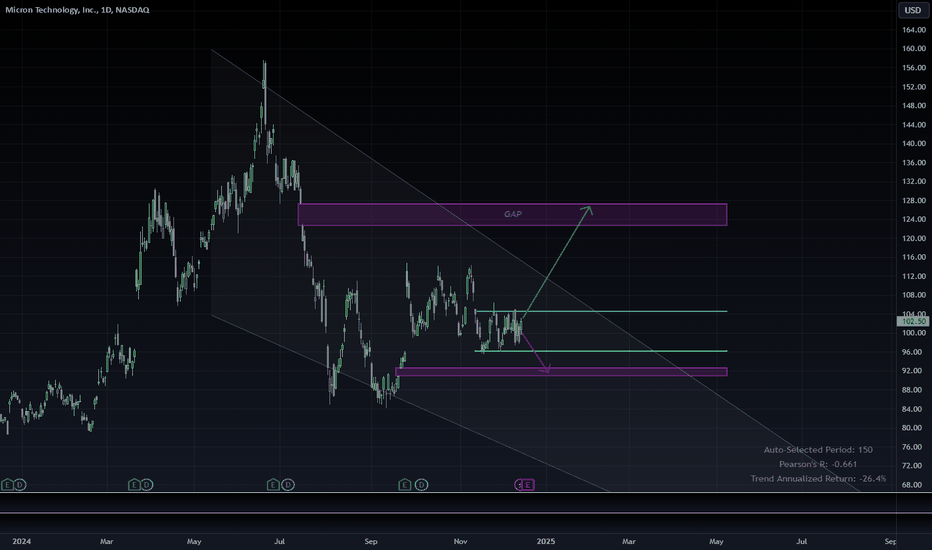Select the lower purple support zone rectangle
Viewport: 932px width, 550px height.
(561, 372)
